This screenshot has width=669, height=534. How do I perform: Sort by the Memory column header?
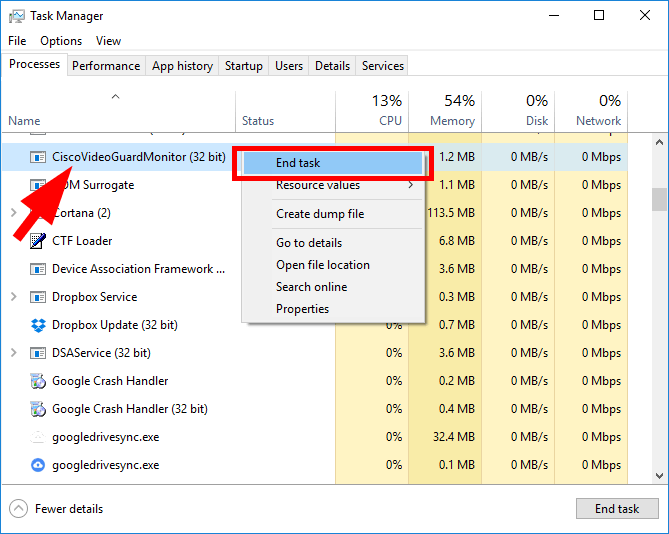point(445,111)
